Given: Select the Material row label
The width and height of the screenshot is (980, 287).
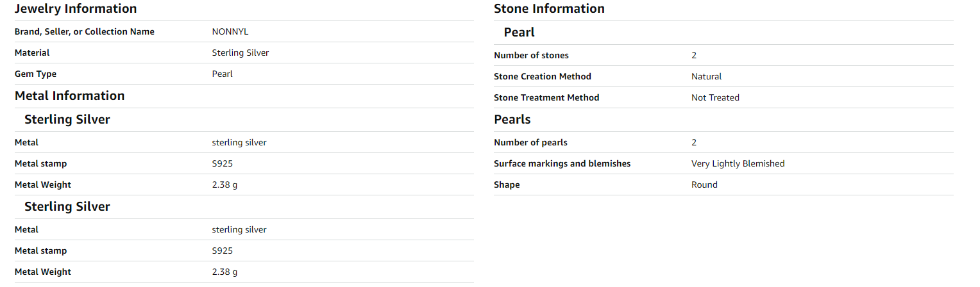Looking at the screenshot, I should [x=32, y=53].
